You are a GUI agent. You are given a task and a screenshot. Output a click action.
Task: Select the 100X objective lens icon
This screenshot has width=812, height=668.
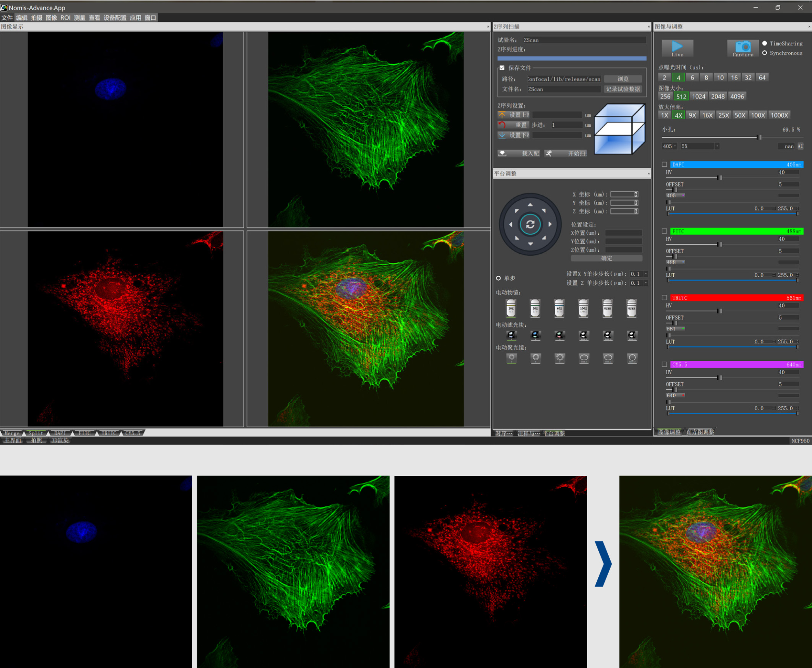click(583, 308)
